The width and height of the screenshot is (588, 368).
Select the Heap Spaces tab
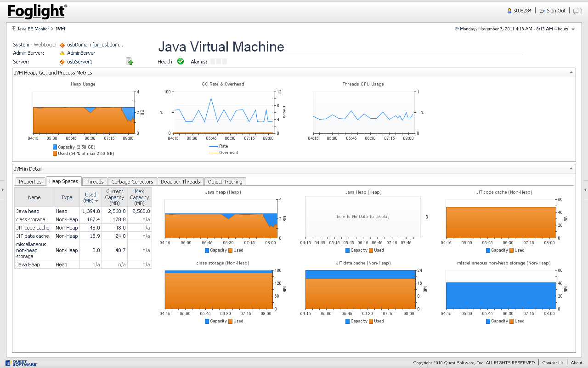pyautogui.click(x=63, y=181)
